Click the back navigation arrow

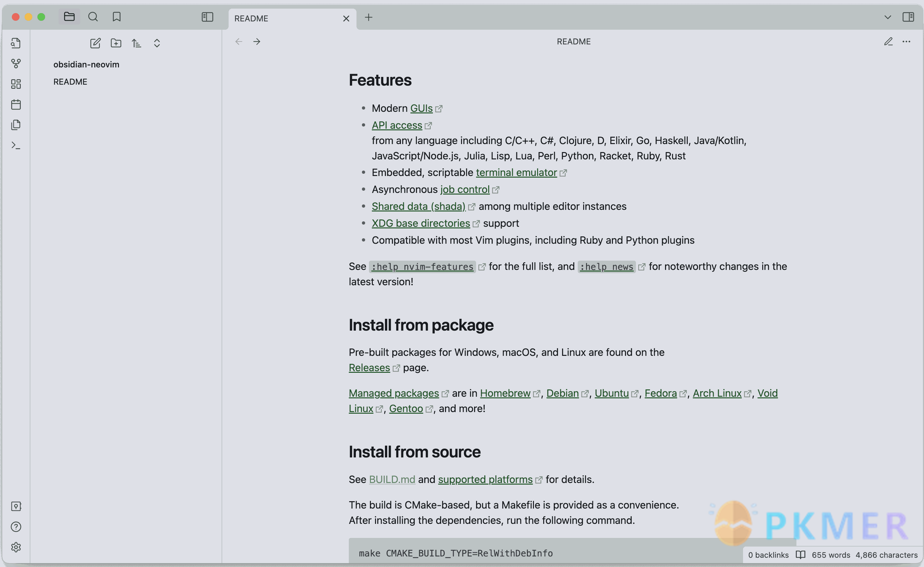[239, 41]
